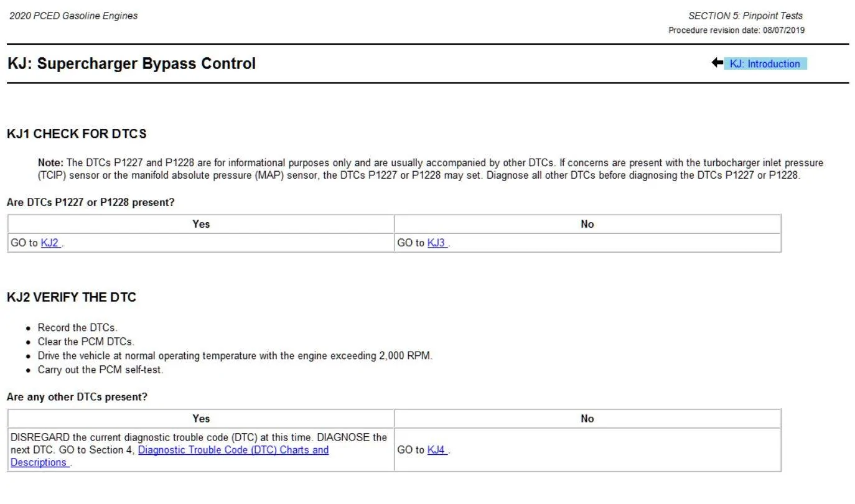Click the 'Clear the PCM DTCs' step

click(86, 342)
